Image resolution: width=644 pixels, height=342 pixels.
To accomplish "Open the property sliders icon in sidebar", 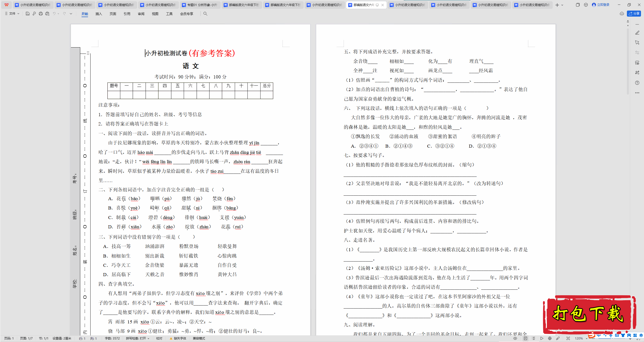I will point(637,53).
